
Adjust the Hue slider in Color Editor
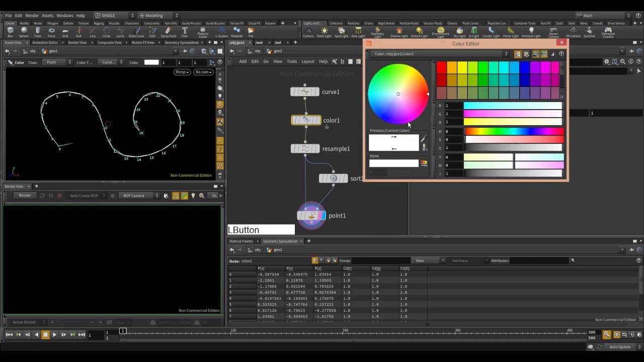click(513, 131)
